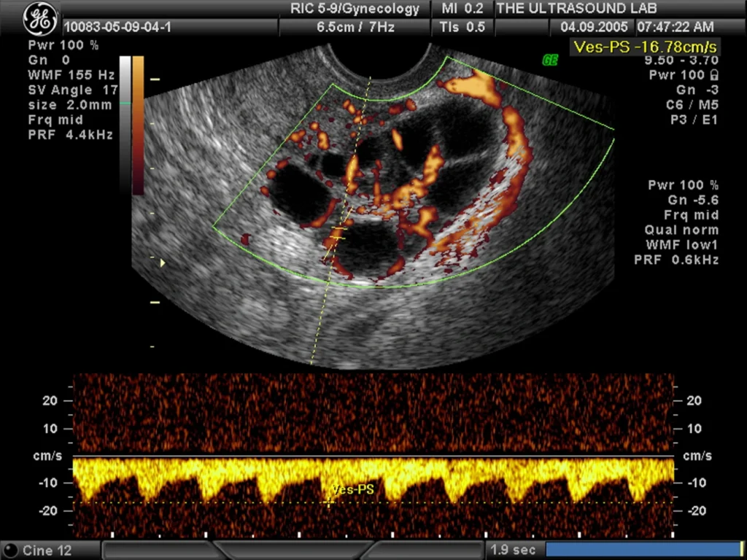747x560 pixels.
Task: Click the 1.9 sec sweep time readout
Action: point(513,550)
